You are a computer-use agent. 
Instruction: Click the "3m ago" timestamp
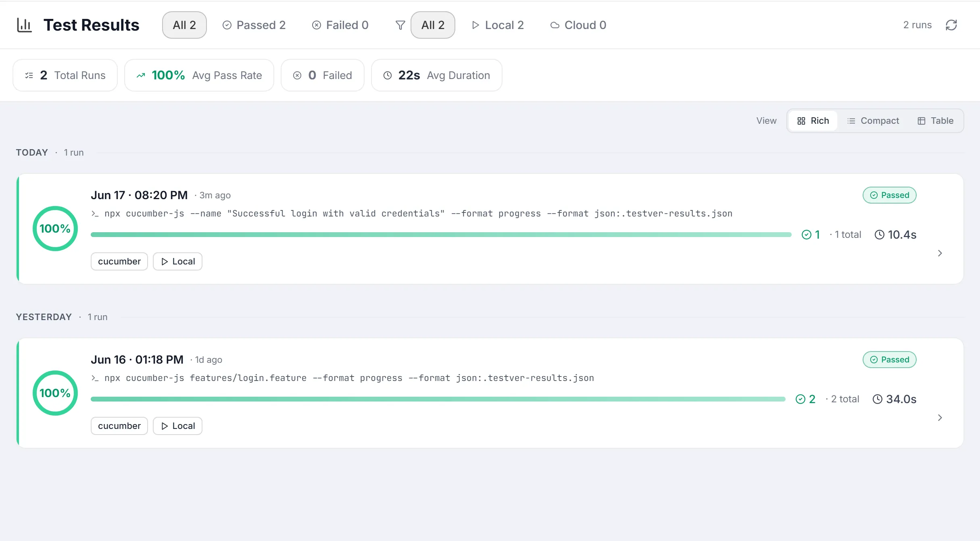tap(215, 196)
